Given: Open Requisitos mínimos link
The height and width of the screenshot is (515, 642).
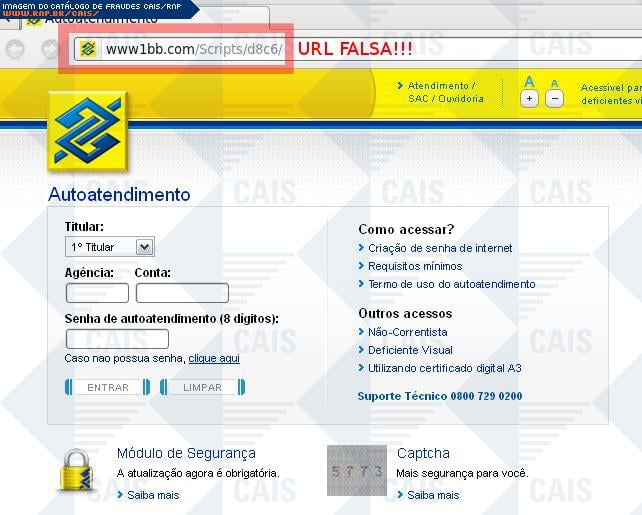Looking at the screenshot, I should [x=415, y=266].
